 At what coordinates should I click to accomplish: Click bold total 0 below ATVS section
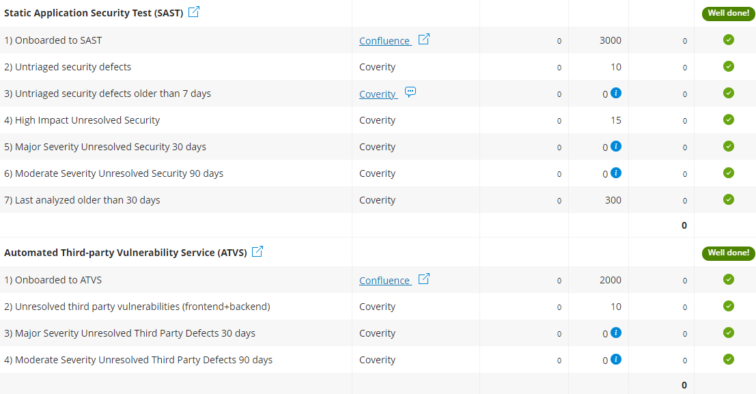[684, 385]
